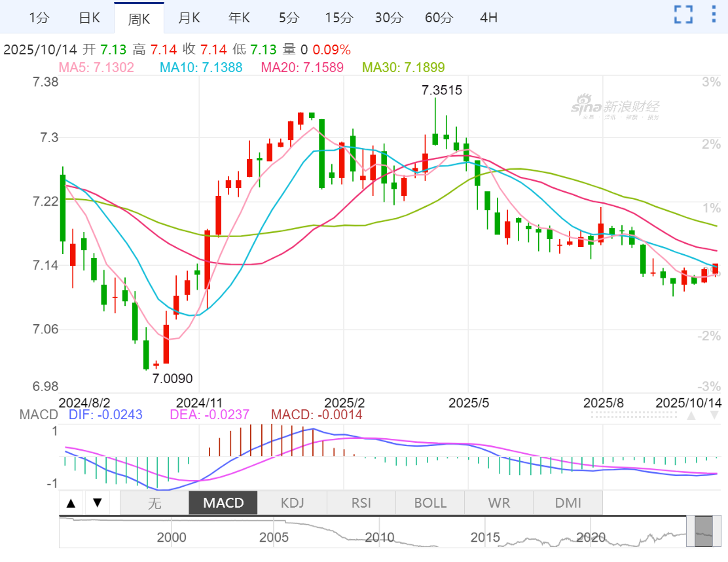
Task: Click the fullscreen expand icon
Action: 683,14
